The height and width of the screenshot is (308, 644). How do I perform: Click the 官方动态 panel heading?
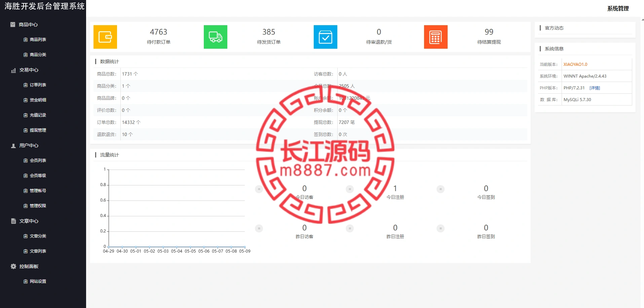(x=554, y=28)
